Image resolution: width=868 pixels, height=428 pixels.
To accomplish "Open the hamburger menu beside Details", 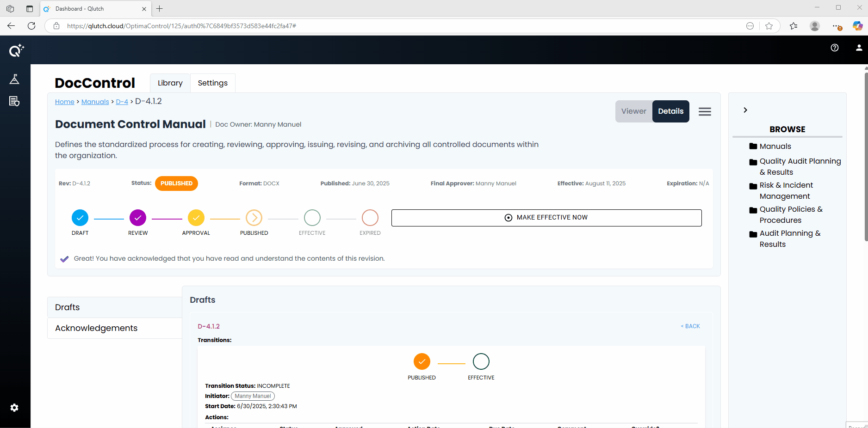I will pyautogui.click(x=705, y=111).
